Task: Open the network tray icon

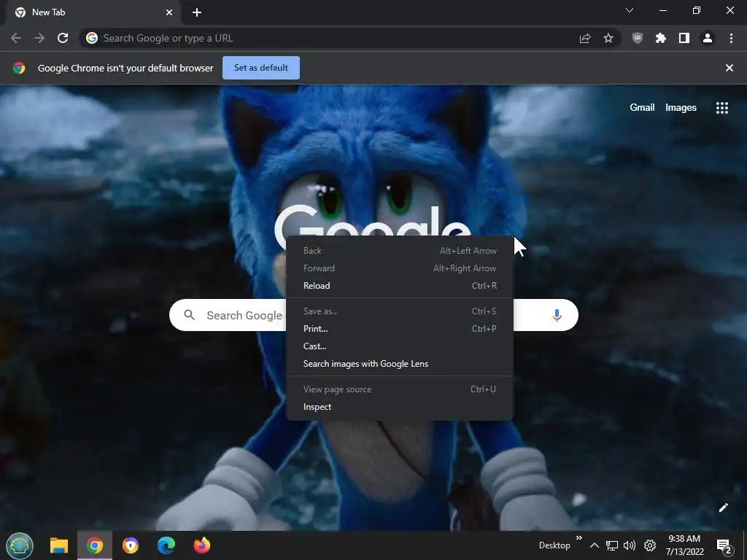Action: pyautogui.click(x=612, y=545)
